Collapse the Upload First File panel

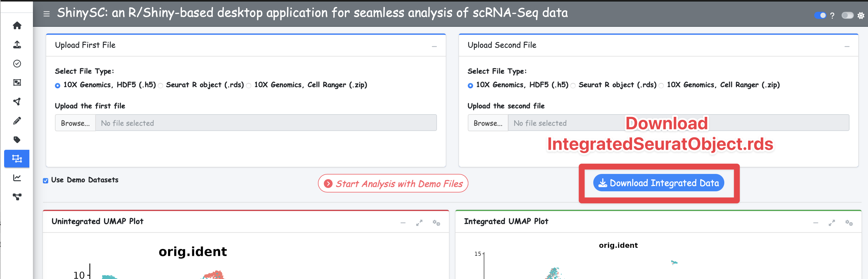434,46
